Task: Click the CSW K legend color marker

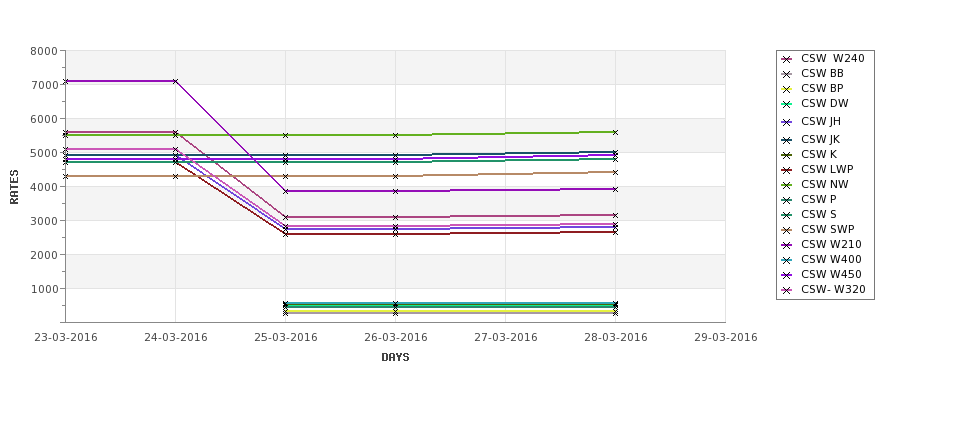Action: (787, 155)
